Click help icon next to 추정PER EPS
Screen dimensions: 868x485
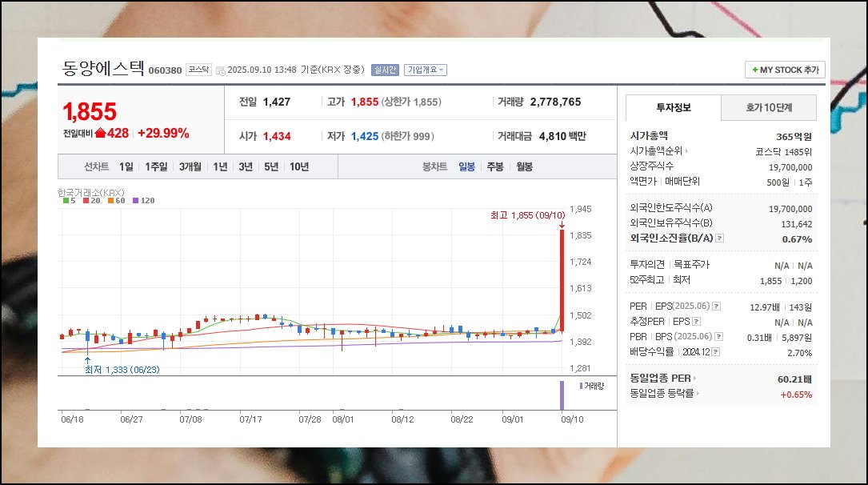696,321
